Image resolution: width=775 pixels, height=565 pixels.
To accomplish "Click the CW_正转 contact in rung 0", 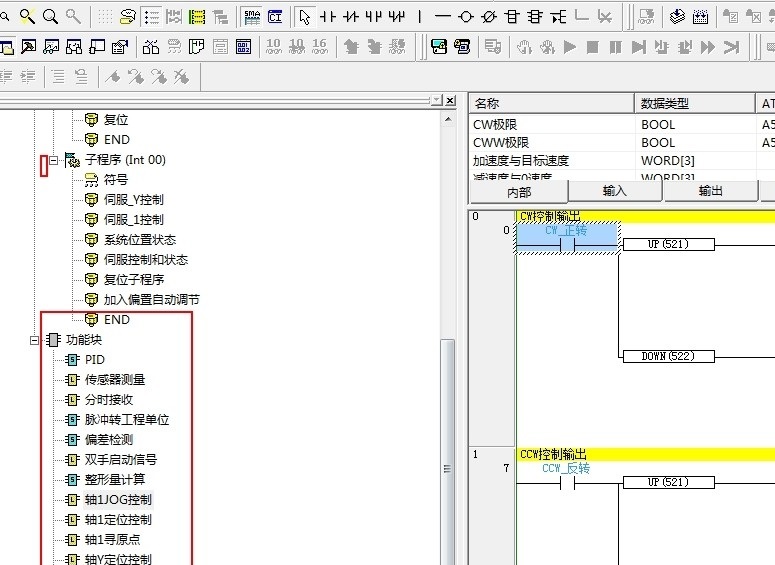I will (567, 239).
